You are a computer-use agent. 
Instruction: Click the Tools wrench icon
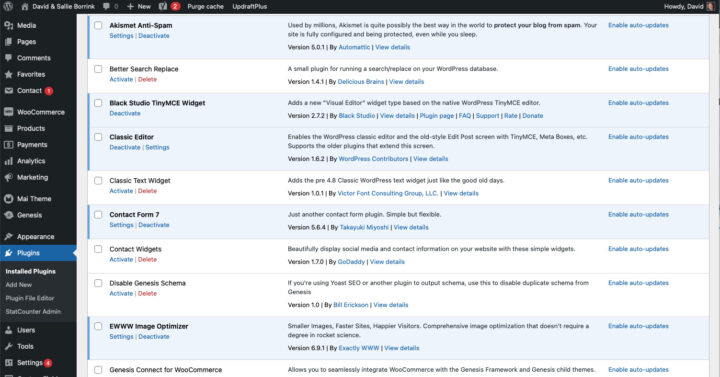pyautogui.click(x=8, y=346)
